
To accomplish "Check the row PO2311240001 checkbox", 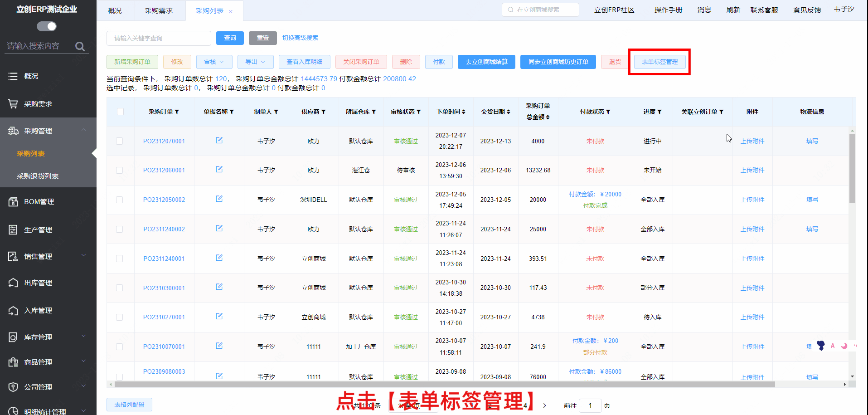I will 120,259.
